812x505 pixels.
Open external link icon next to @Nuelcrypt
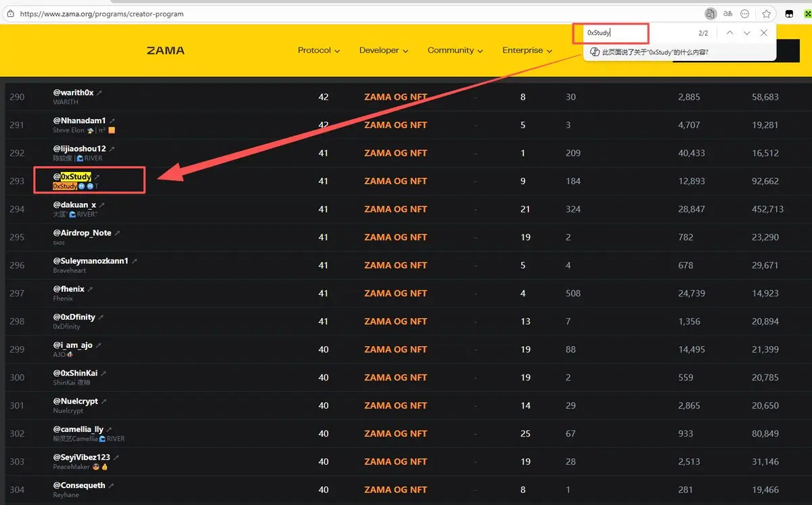(x=104, y=401)
